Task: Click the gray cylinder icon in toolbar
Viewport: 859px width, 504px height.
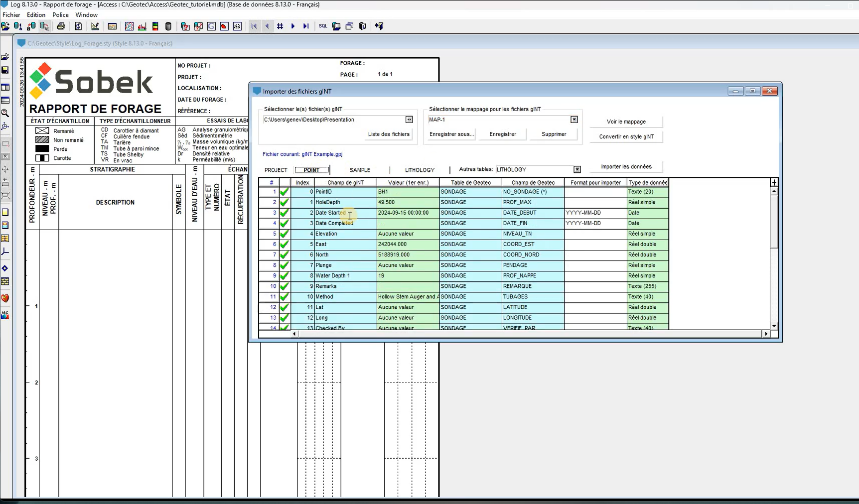Action: (168, 26)
